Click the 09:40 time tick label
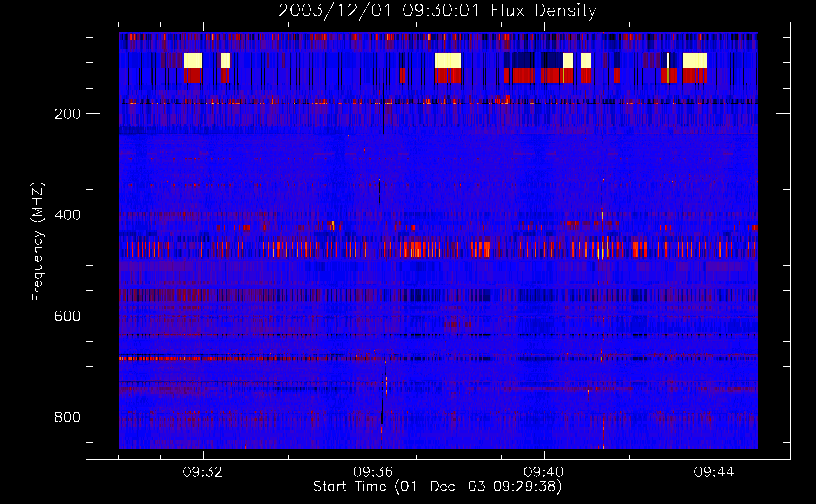Viewport: 816px width, 504px height. [544, 472]
